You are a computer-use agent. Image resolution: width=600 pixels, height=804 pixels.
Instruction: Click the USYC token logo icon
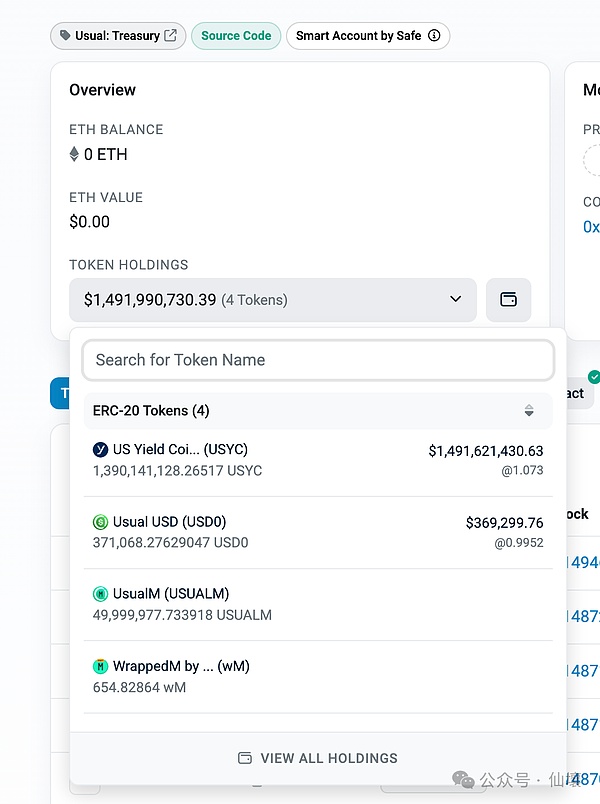pyautogui.click(x=100, y=450)
